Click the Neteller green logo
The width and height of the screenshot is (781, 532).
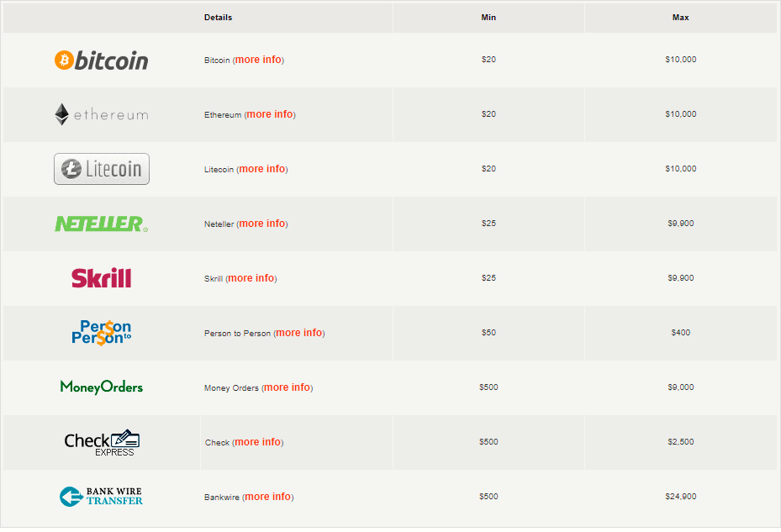(101, 224)
